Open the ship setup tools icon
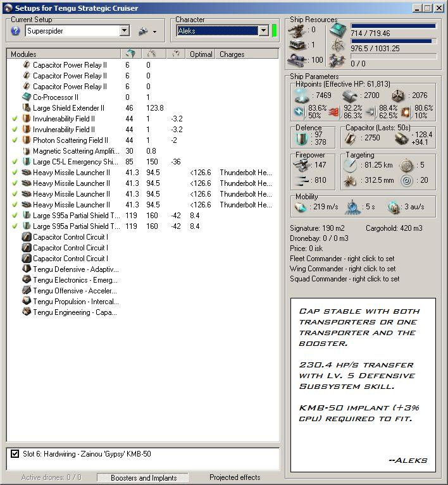The image size is (448, 485). (x=143, y=31)
